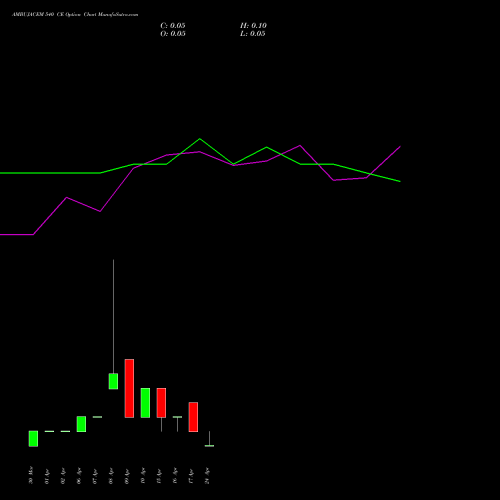
Task: Select the tallest red candlestick
Action: click(x=129, y=388)
